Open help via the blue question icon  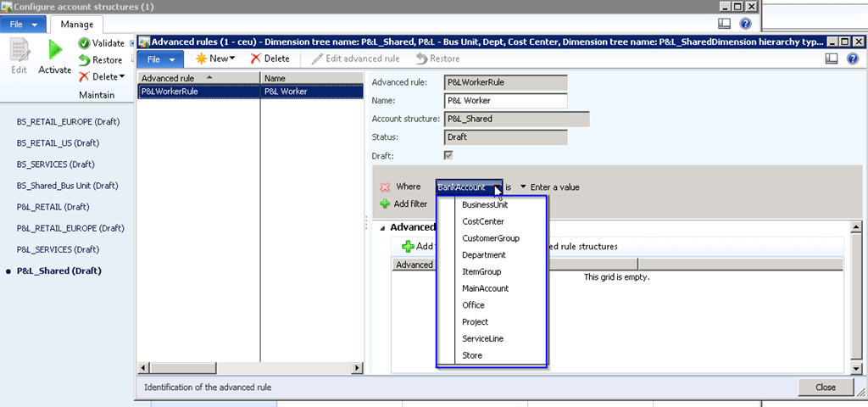click(851, 59)
